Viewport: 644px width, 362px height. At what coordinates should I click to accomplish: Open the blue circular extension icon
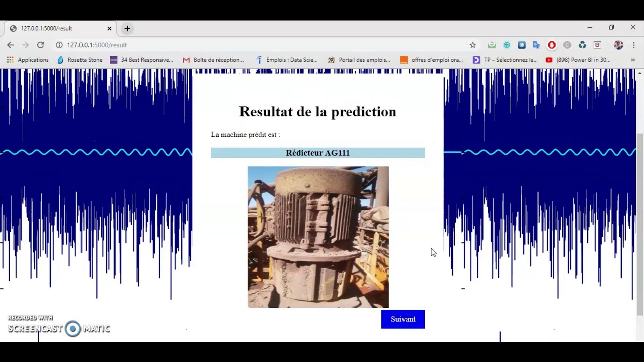pos(522,45)
